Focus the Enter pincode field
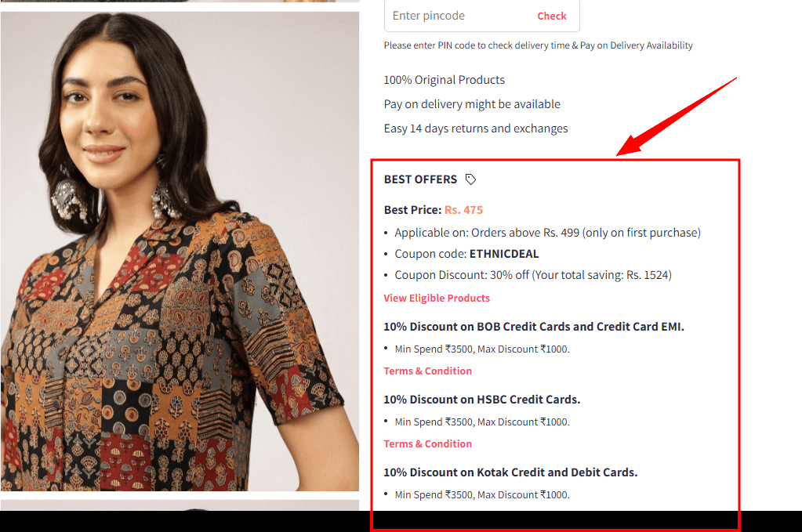The height and width of the screenshot is (532, 802). point(482,16)
